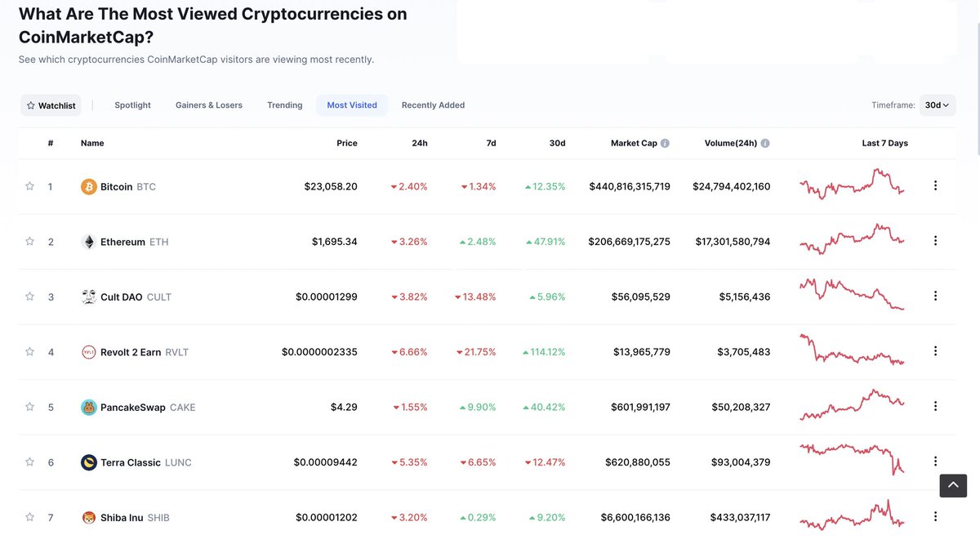Click Shiba Inu market cap $6,600,166,136
The image size is (980, 544).
[635, 517]
